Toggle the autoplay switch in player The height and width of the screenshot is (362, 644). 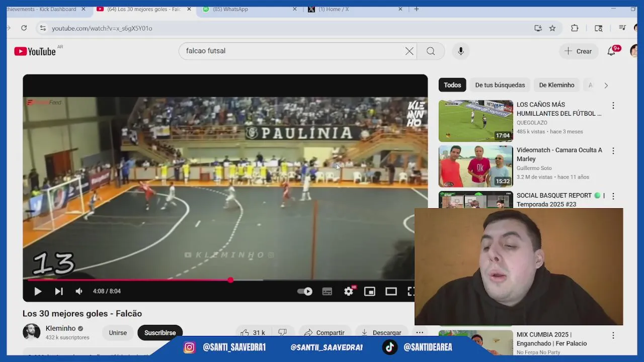[x=305, y=291]
